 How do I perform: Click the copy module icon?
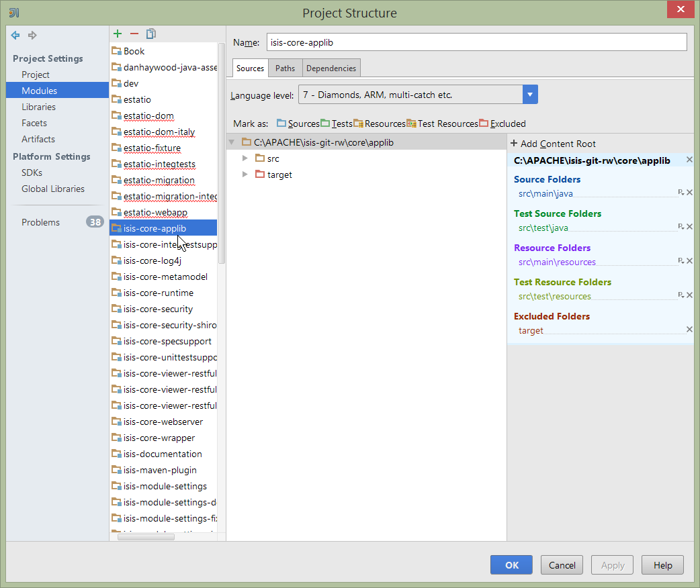coord(151,34)
